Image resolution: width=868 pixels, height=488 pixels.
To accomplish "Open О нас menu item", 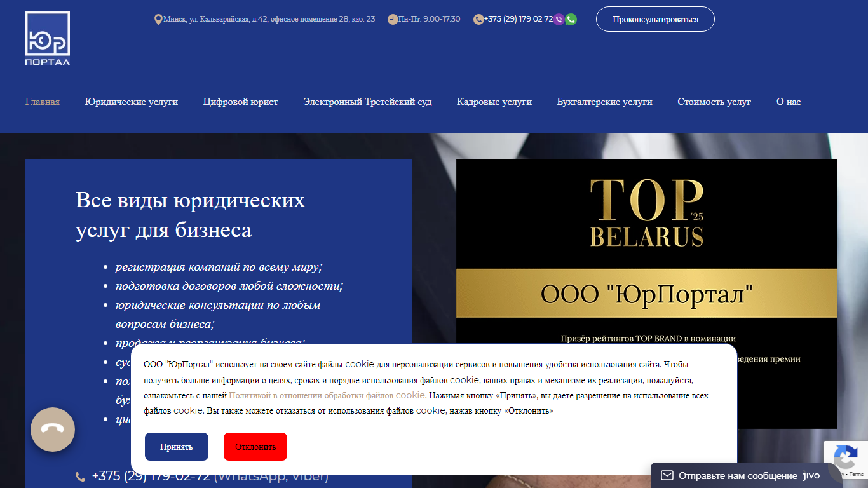I will pos(789,102).
